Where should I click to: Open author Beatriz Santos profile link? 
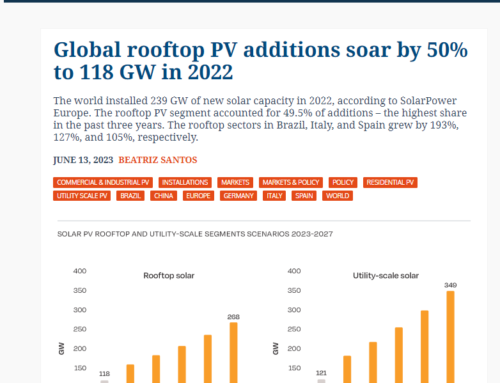pyautogui.click(x=158, y=160)
